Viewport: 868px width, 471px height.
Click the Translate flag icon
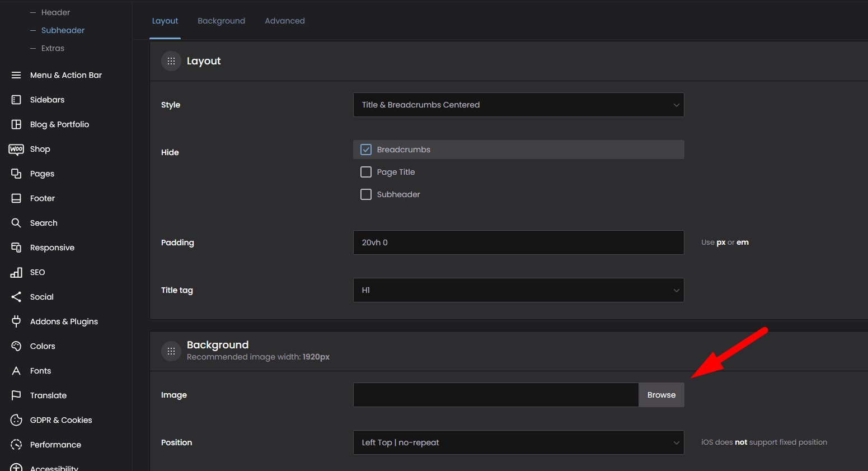(16, 395)
